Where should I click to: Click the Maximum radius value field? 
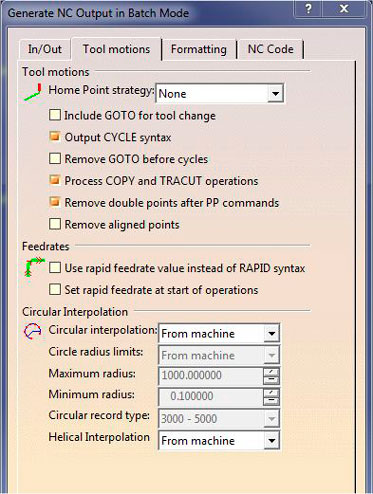point(211,375)
